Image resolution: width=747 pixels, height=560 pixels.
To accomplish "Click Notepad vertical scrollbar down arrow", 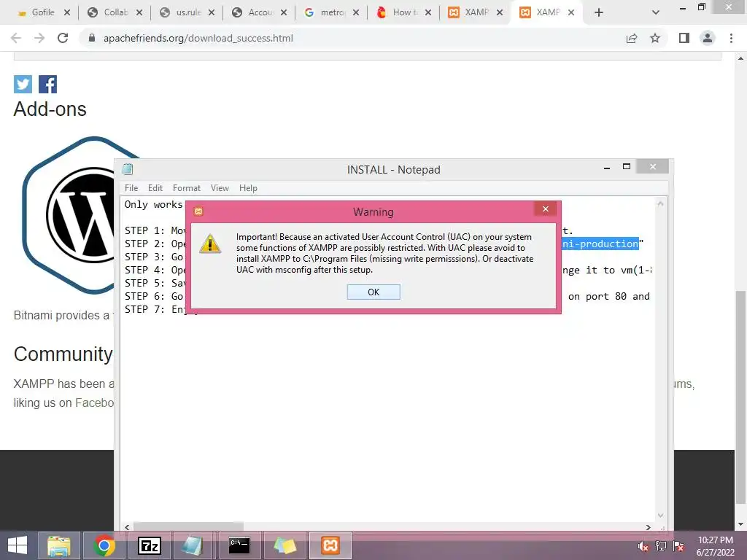I will [660, 516].
